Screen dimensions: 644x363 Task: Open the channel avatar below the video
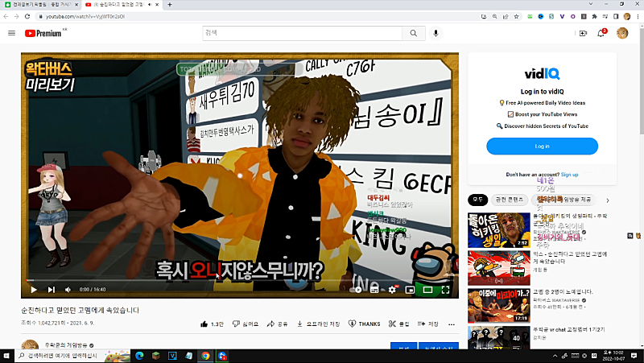(x=30, y=344)
